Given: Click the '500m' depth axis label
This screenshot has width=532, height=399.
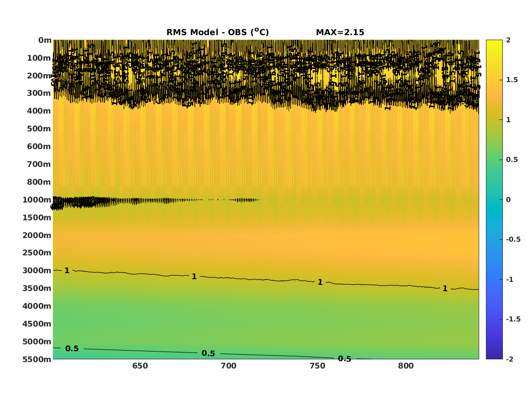Looking at the screenshot, I should click(x=39, y=129).
